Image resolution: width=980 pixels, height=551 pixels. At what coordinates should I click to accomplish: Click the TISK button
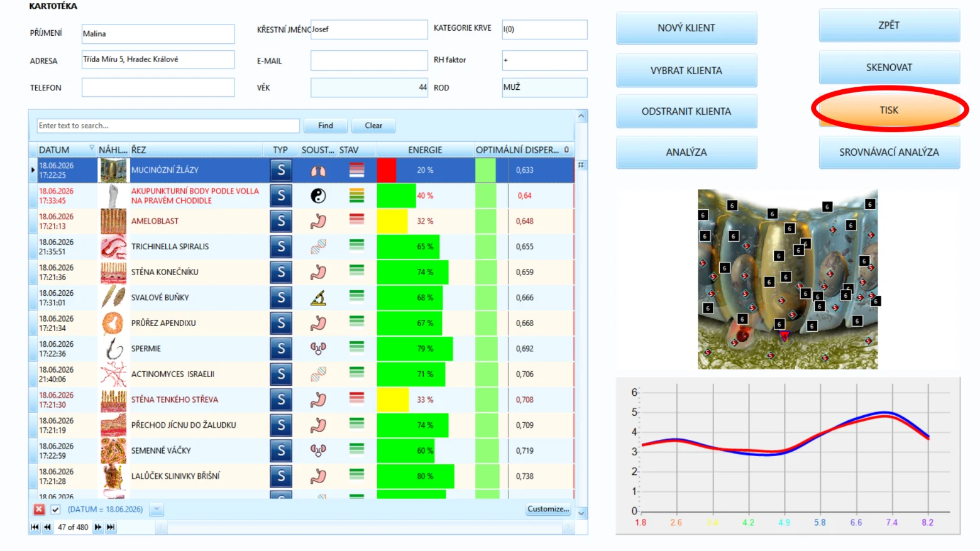889,110
